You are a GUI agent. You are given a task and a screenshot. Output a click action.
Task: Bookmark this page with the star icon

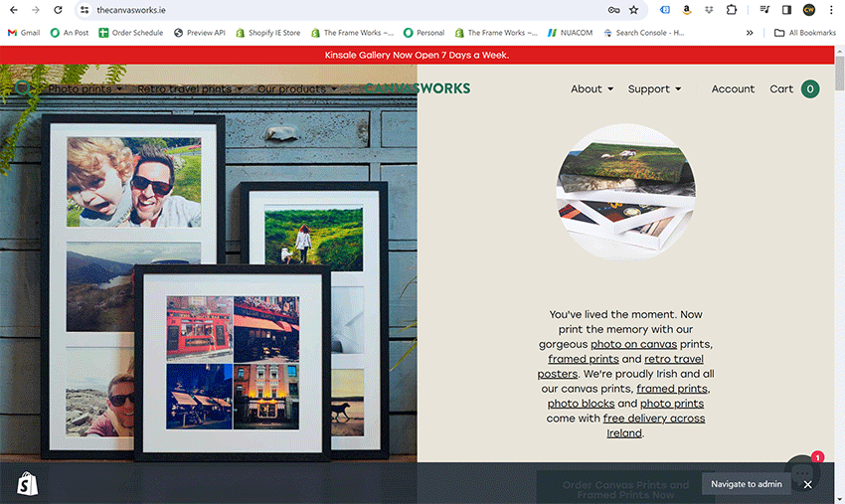633,10
